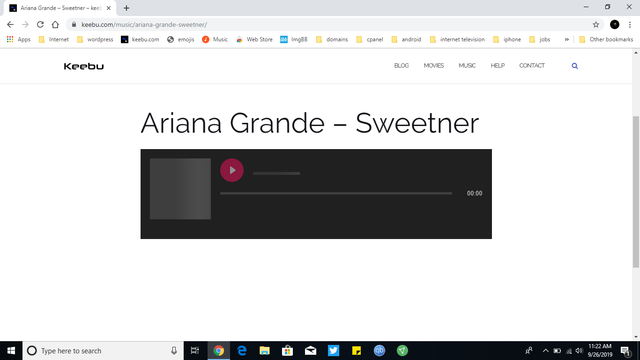Image resolution: width=640 pixels, height=360 pixels.
Task: View site info via the padlock icon
Action: (74, 24)
